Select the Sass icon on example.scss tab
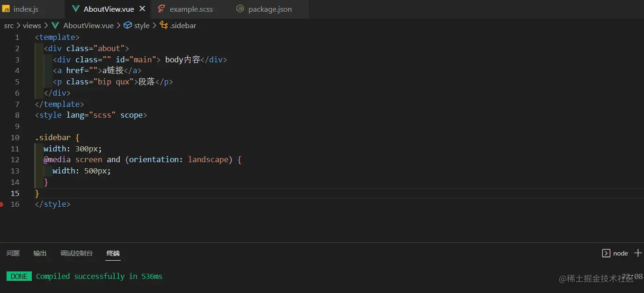Image resolution: width=644 pixels, height=293 pixels. click(x=161, y=9)
